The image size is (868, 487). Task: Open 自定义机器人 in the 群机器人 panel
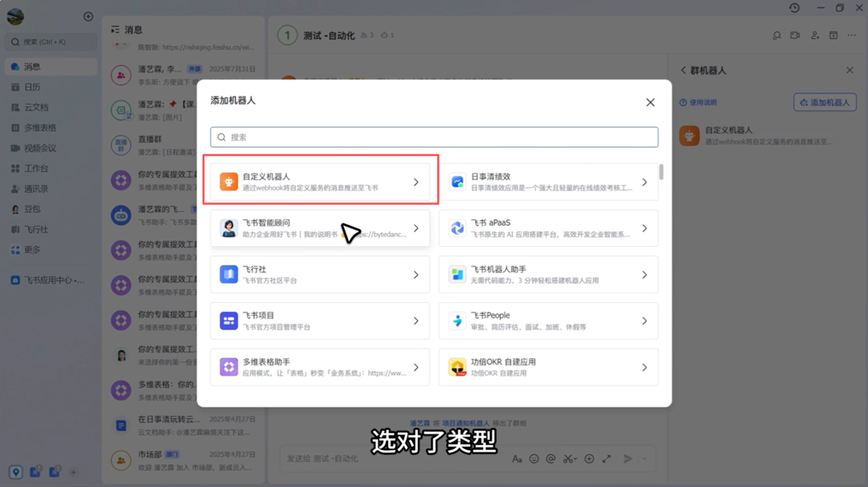click(766, 136)
